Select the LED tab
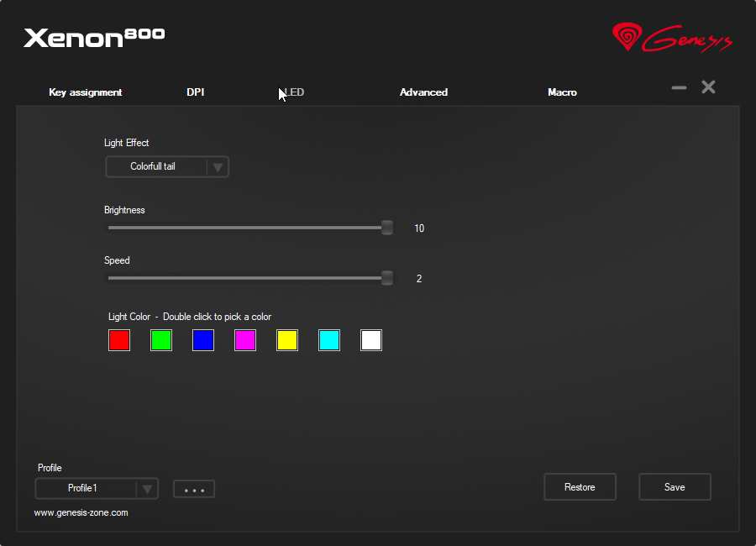 click(x=292, y=92)
